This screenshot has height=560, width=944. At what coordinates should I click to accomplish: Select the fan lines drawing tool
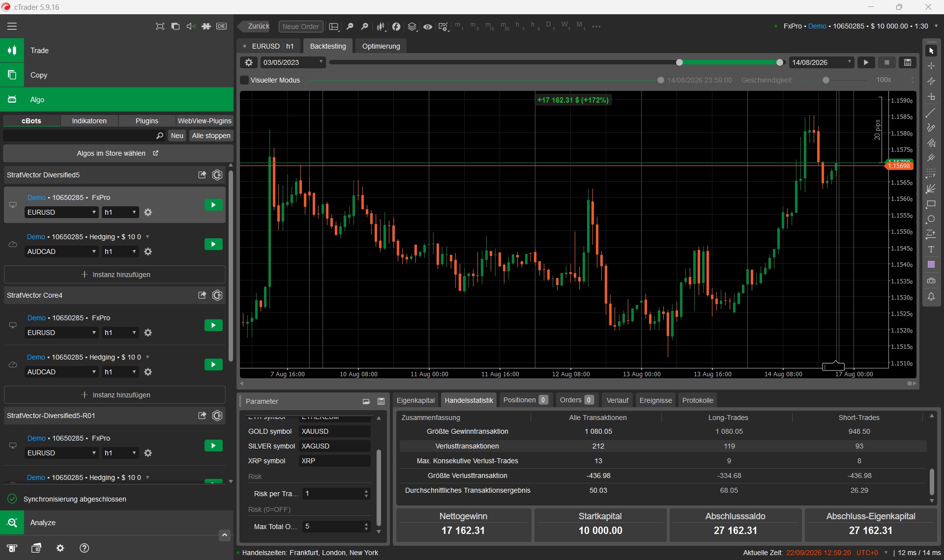tap(931, 189)
